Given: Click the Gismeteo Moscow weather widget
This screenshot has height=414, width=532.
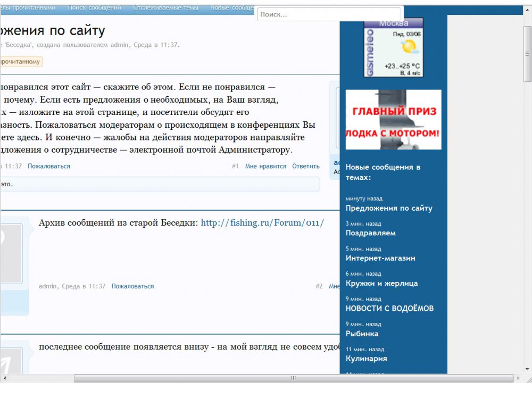Looking at the screenshot, I should [393, 48].
